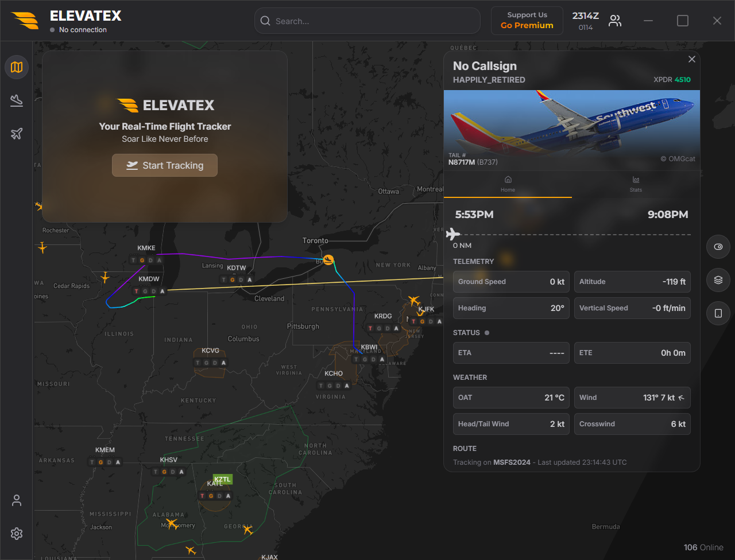The height and width of the screenshot is (560, 735).
Task: Click the Toronto city label on map
Action: (316, 241)
